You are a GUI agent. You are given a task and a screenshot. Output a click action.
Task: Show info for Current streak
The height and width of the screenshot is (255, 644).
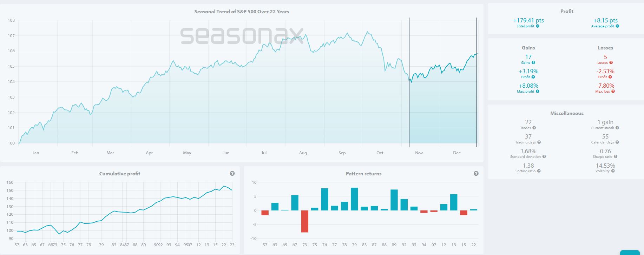click(617, 128)
